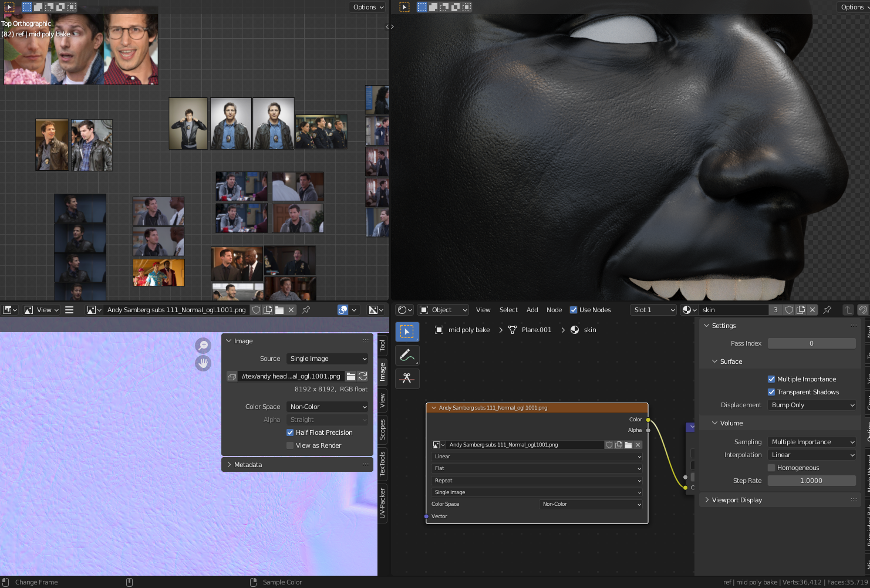This screenshot has width=870, height=588.
Task: Expand the Viewport Display panel
Action: pyautogui.click(x=780, y=500)
